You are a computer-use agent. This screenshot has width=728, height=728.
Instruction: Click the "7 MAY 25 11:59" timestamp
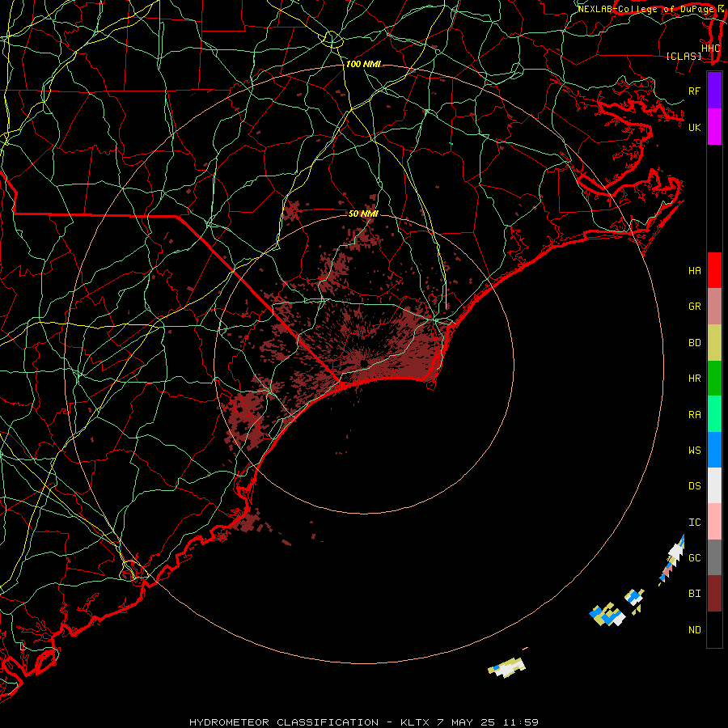click(x=488, y=722)
